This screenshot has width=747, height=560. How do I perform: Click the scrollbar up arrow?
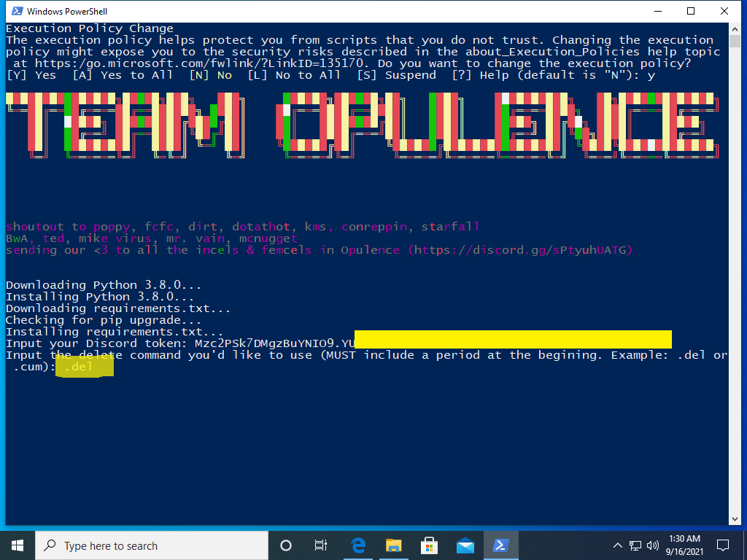735,28
